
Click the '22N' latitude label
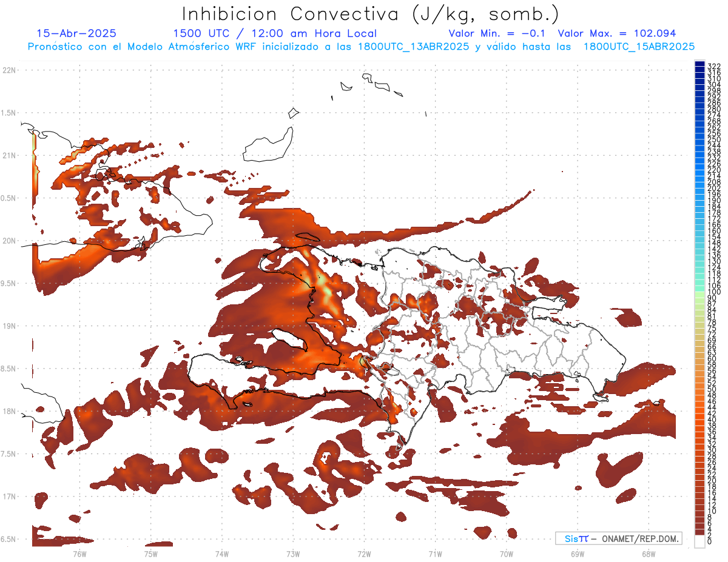9,70
